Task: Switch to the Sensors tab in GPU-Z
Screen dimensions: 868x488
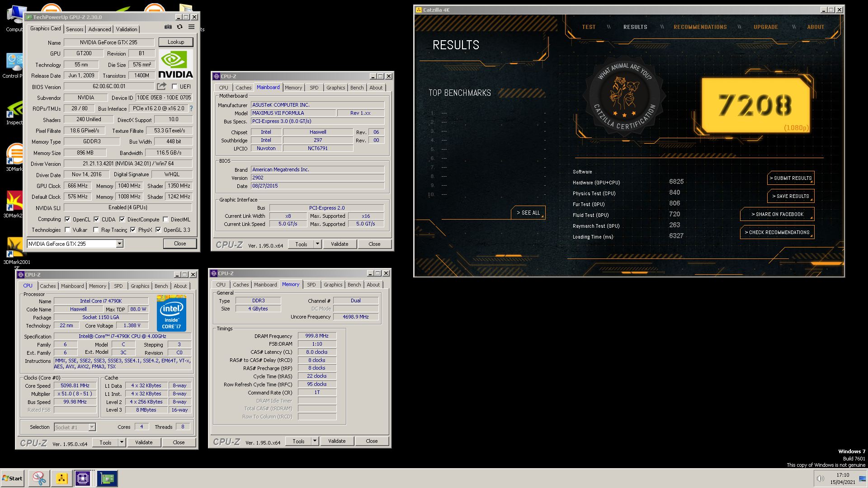Action: click(75, 29)
